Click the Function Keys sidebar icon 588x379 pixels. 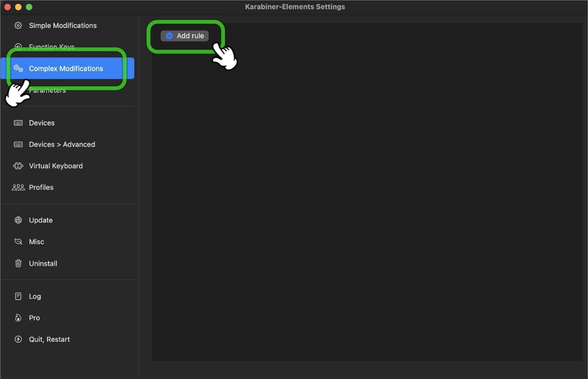click(x=18, y=47)
